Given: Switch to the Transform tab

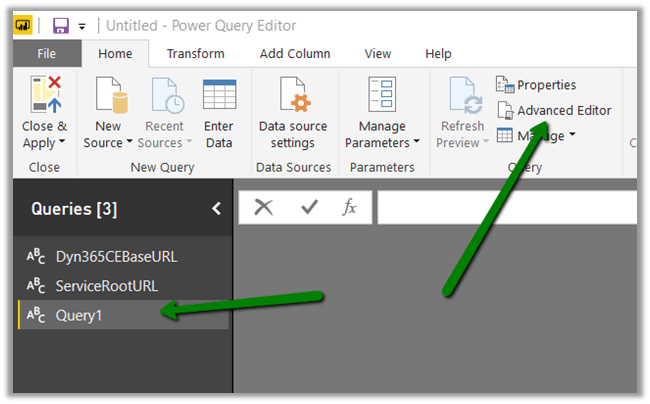Looking at the screenshot, I should coord(195,54).
